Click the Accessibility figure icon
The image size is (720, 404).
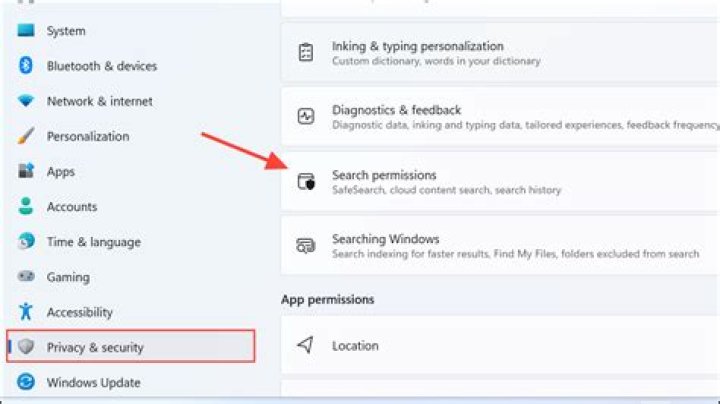pos(26,312)
